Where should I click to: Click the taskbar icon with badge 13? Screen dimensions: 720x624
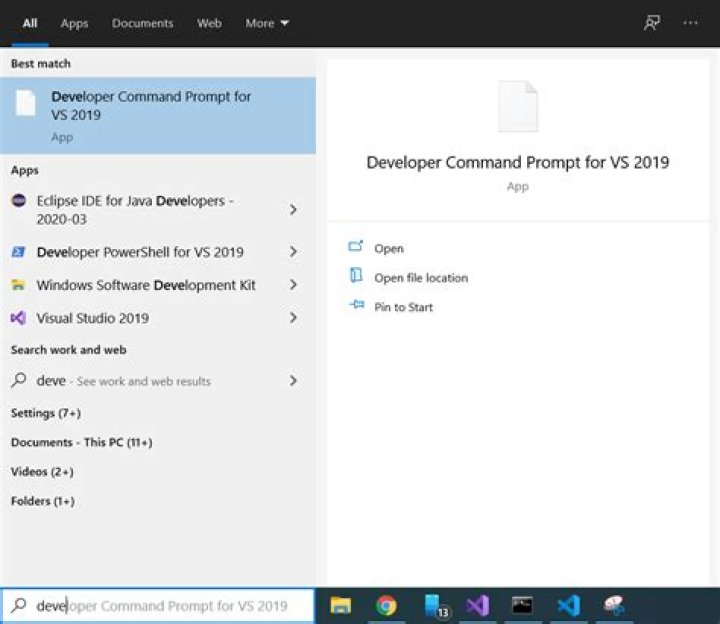pyautogui.click(x=434, y=605)
